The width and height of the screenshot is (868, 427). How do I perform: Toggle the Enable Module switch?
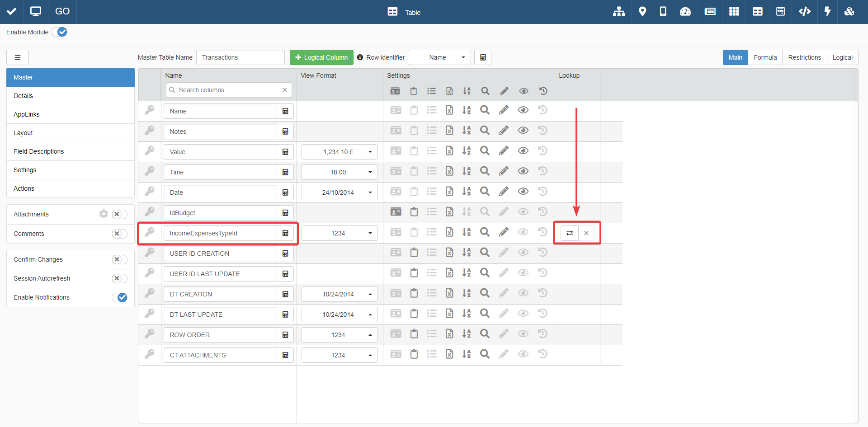tap(60, 32)
